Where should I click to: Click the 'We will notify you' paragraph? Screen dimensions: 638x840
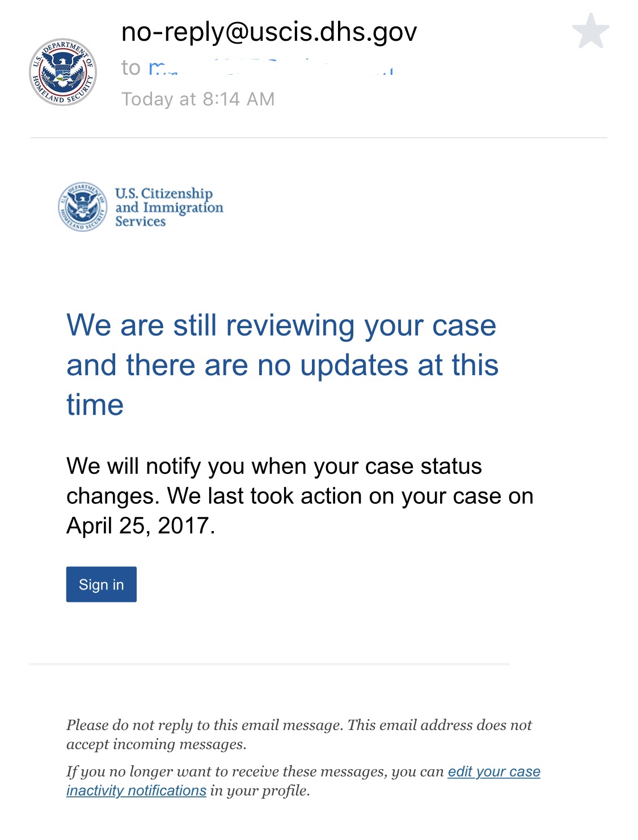click(300, 496)
